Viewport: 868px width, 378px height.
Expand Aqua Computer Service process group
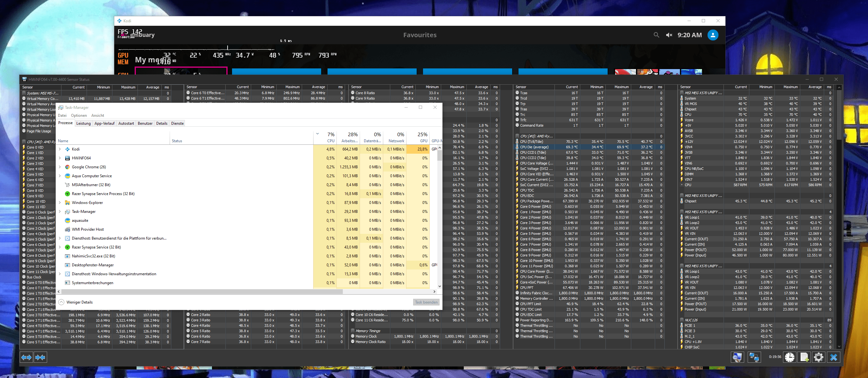60,176
